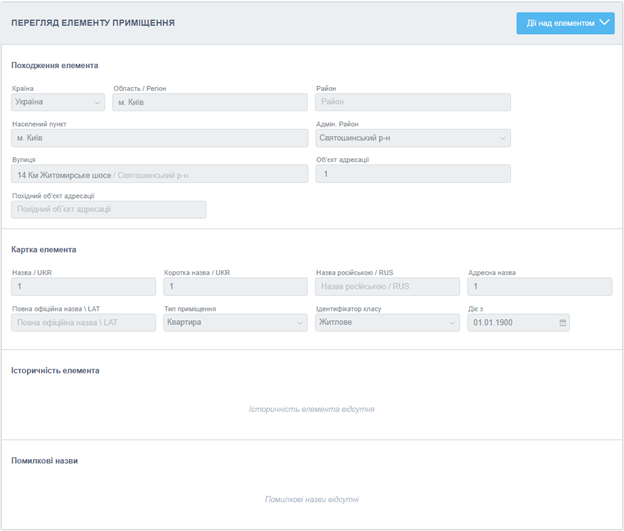
Task: Open the "Тип приміщення" dropdown showing Квартира
Action: tap(235, 323)
